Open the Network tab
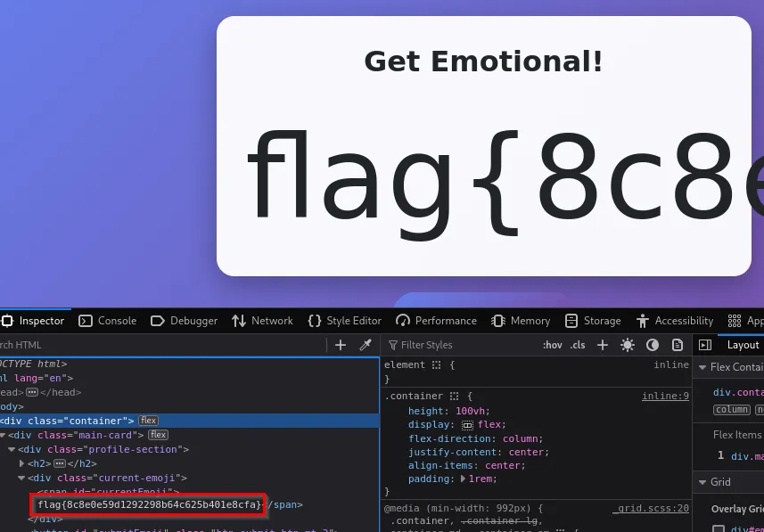 tap(262, 321)
